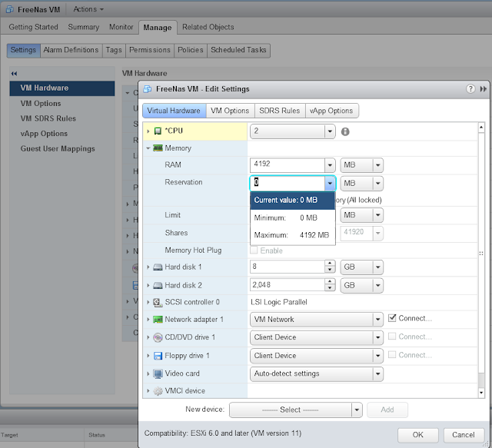Switch to the VM Options dialog tab

click(x=230, y=111)
